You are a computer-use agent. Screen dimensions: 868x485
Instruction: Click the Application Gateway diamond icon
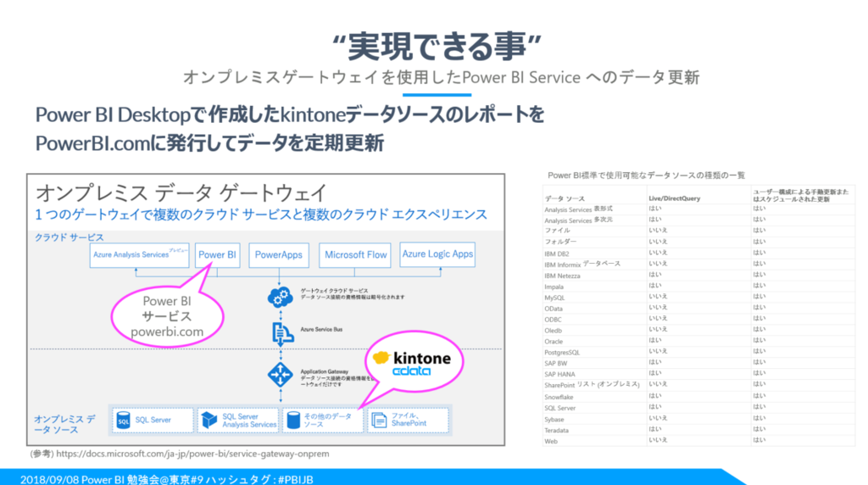pyautogui.click(x=280, y=375)
